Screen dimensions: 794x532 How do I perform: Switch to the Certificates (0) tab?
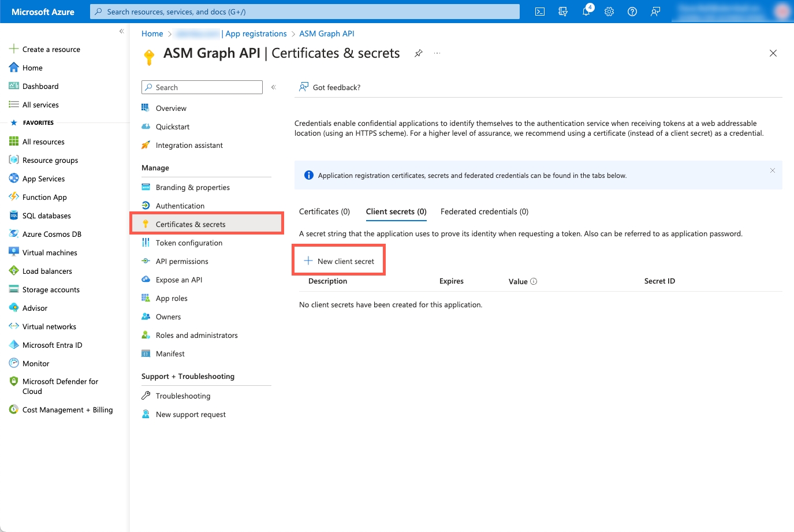(325, 211)
